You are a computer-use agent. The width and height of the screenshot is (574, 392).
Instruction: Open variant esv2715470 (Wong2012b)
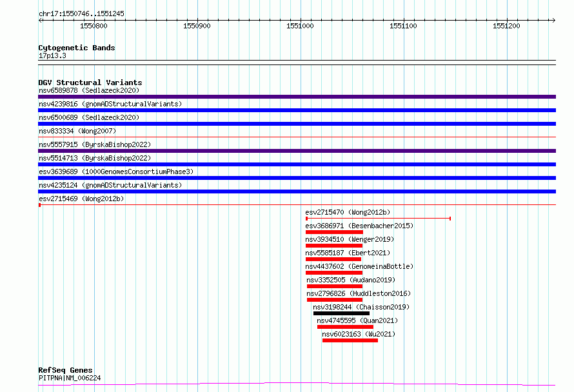[x=348, y=212]
